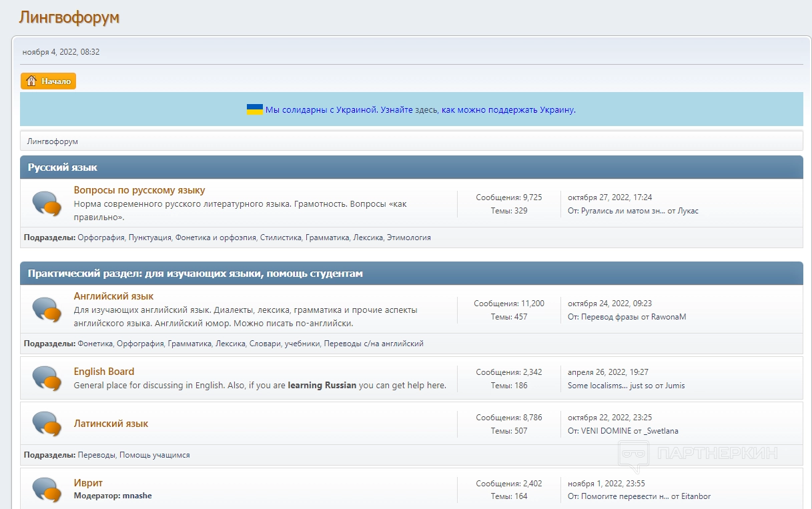
Task: Click the chat bubble icon beside English Board
Action: (47, 378)
